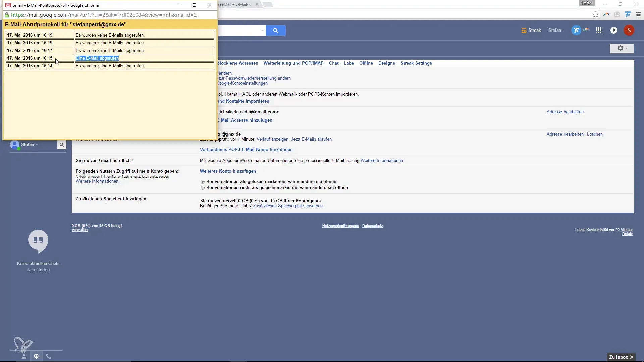Screen dimensions: 644x362
Task: Click Zu Inbox button at bottom right
Action: [621, 357]
